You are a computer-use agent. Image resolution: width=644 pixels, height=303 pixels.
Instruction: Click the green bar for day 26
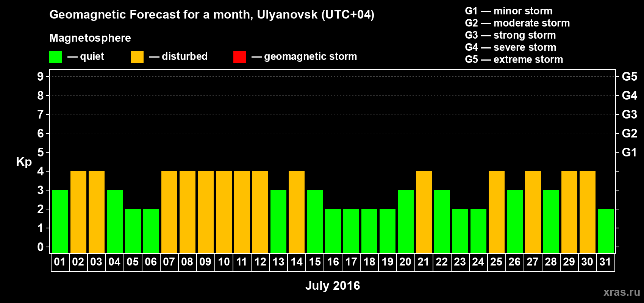click(x=515, y=222)
